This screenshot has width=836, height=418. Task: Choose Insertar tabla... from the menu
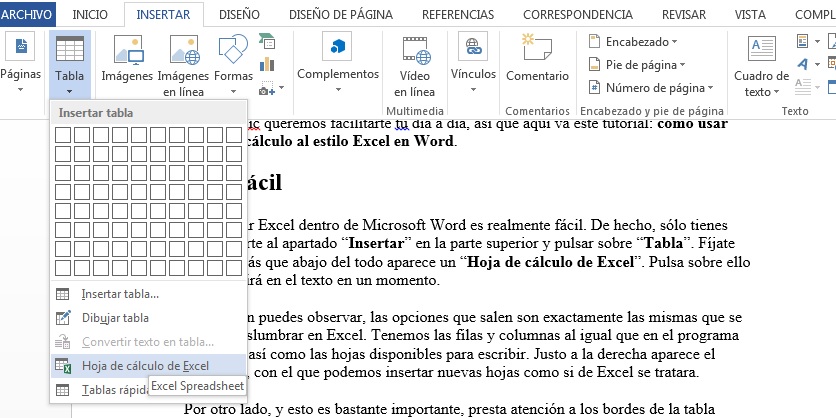click(x=120, y=293)
